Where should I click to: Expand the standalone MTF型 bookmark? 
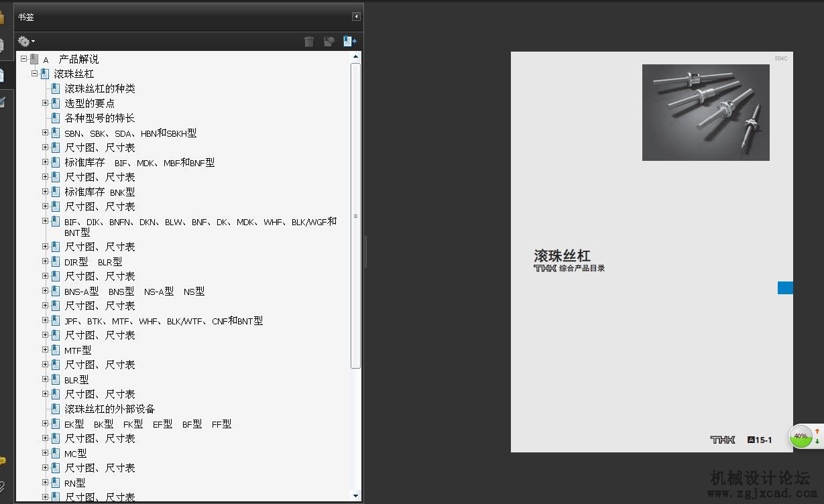(46, 350)
